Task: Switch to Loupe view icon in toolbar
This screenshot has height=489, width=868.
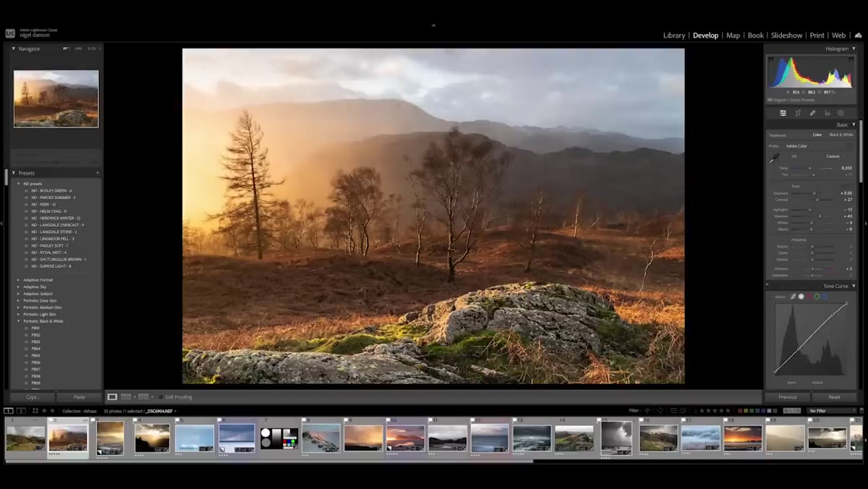Action: coord(112,396)
